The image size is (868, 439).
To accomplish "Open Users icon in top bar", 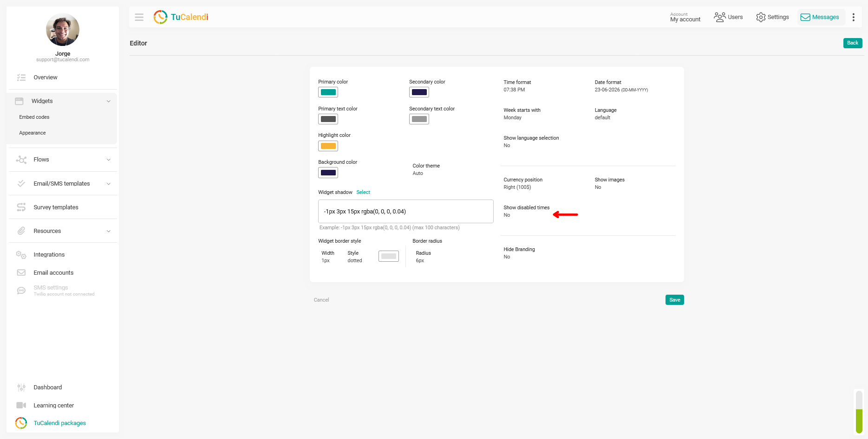I will click(x=719, y=17).
